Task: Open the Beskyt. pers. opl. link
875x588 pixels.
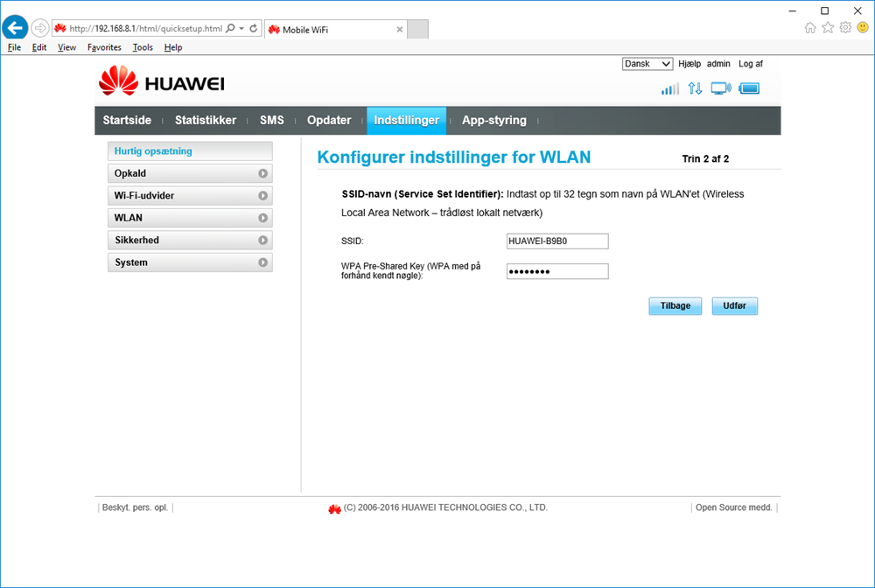Action: click(135, 507)
